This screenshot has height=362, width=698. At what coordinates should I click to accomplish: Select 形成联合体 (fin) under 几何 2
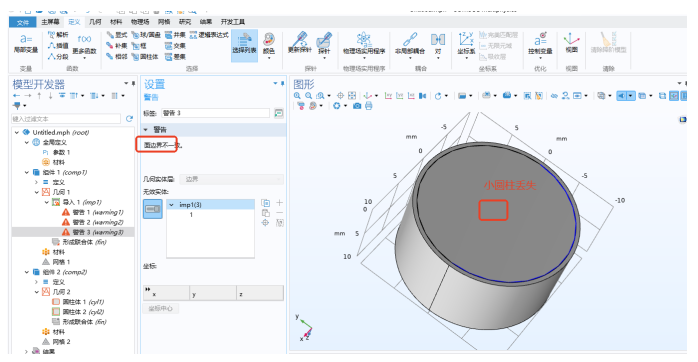(x=80, y=321)
